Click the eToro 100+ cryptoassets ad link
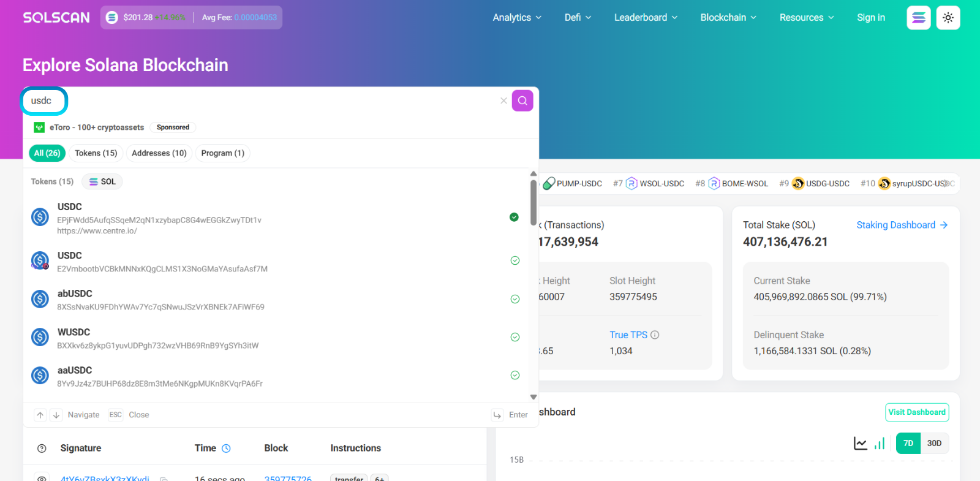Viewport: 980px width, 481px height. pos(97,127)
